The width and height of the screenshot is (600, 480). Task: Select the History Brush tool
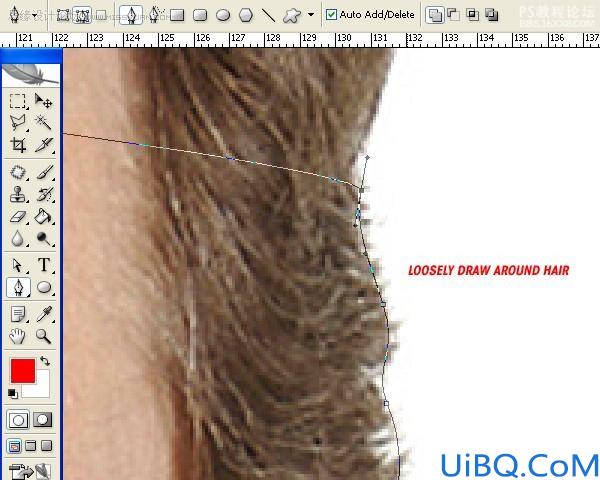click(43, 194)
